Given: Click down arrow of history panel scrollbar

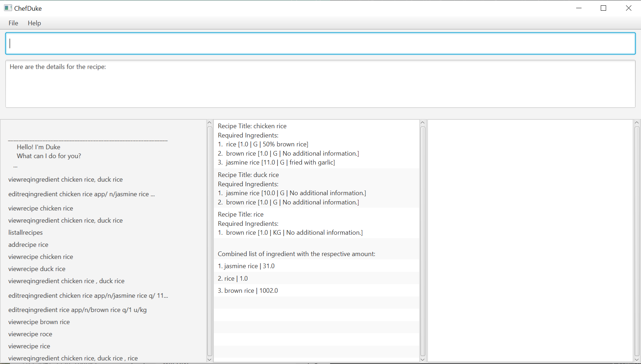Looking at the screenshot, I should pyautogui.click(x=209, y=359).
